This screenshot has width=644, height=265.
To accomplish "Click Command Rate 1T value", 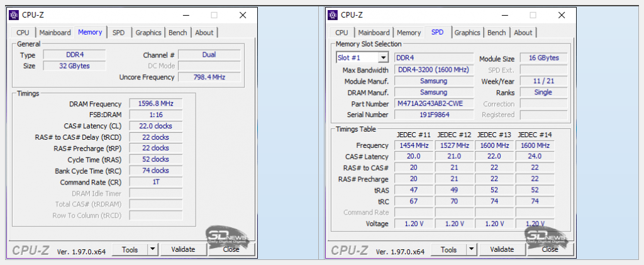I will 156,181.
